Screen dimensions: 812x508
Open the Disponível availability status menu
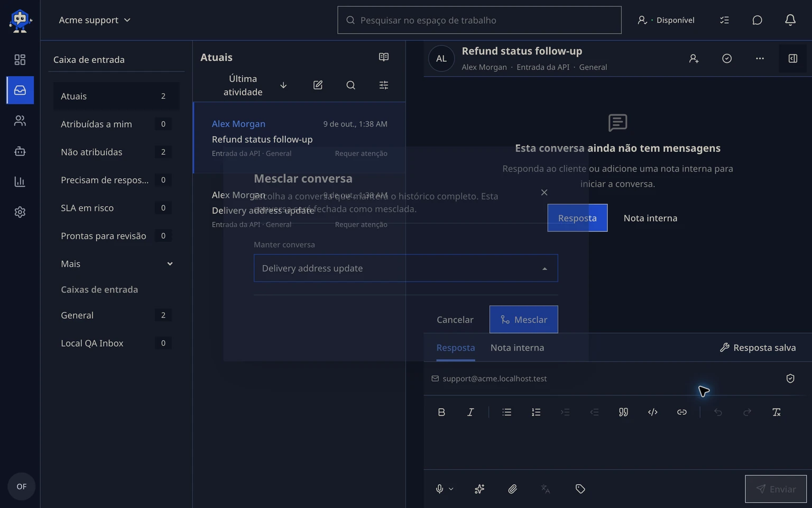click(666, 20)
